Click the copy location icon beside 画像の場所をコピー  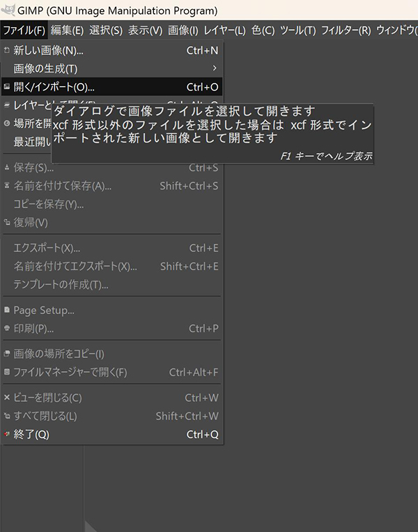[7, 354]
